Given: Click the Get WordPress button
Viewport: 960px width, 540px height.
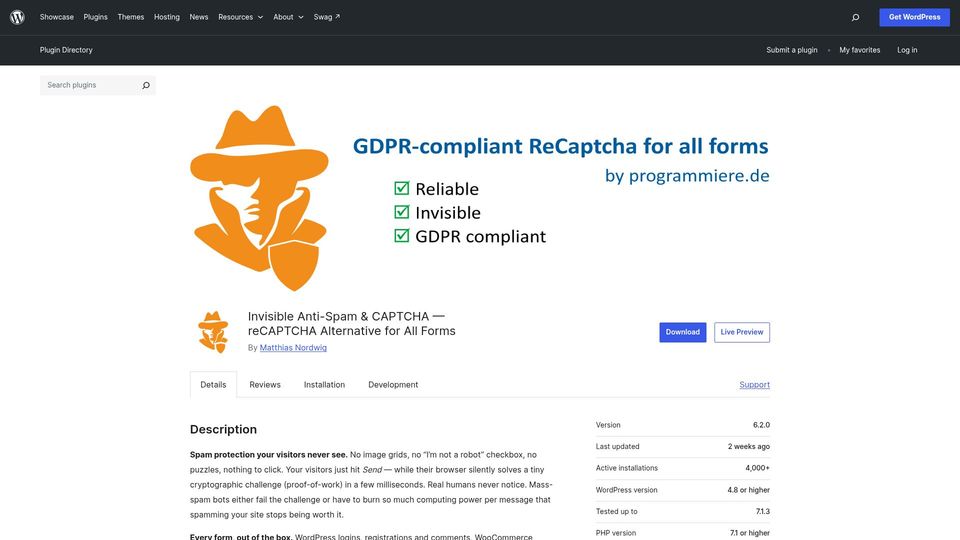Looking at the screenshot, I should [x=915, y=17].
